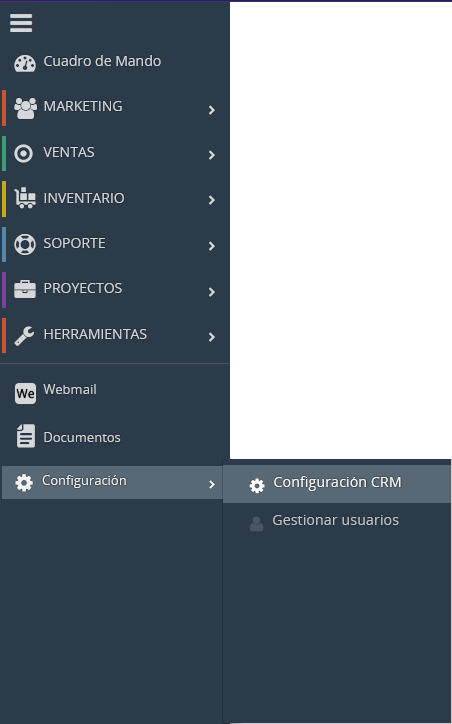Click the Inventario cart icon
The width and height of the screenshot is (452, 724).
coord(25,199)
